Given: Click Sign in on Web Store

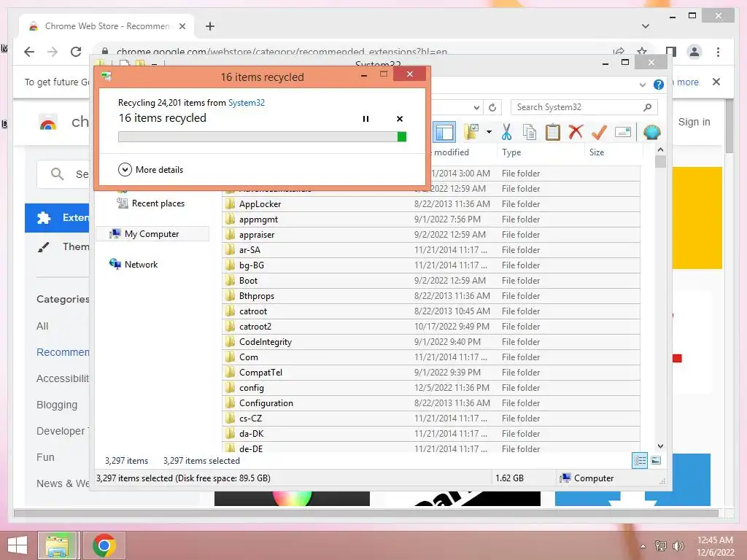Looking at the screenshot, I should tap(694, 122).
